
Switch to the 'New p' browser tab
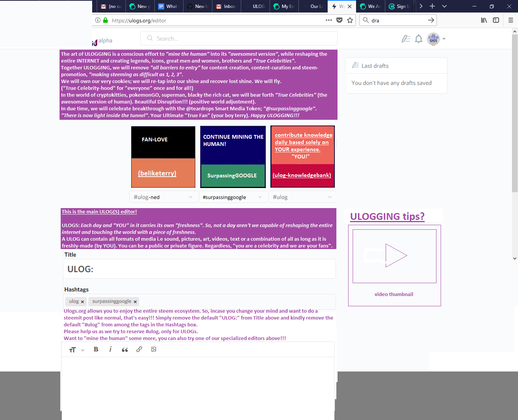click(x=140, y=6)
